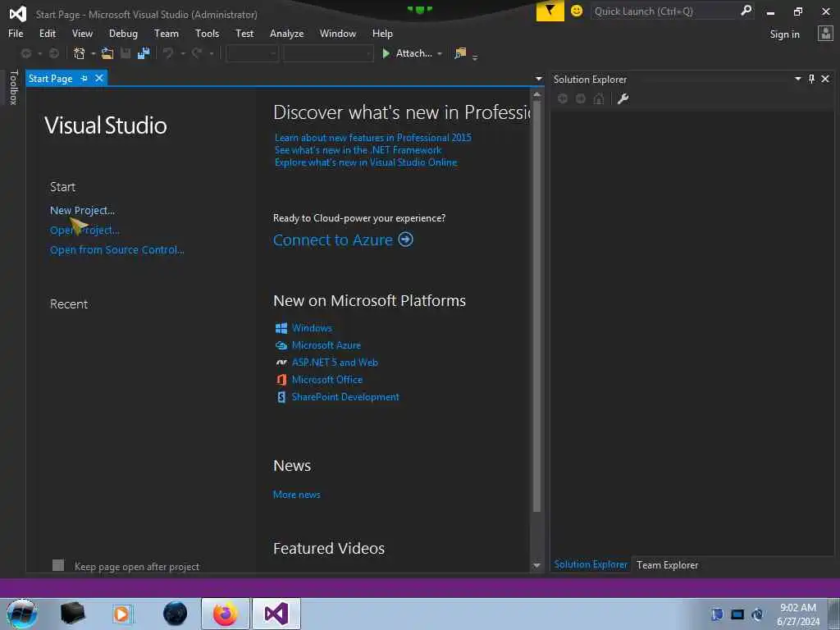The width and height of the screenshot is (840, 630).
Task: Open Solution Explorer properties wrench icon
Action: pyautogui.click(x=623, y=98)
